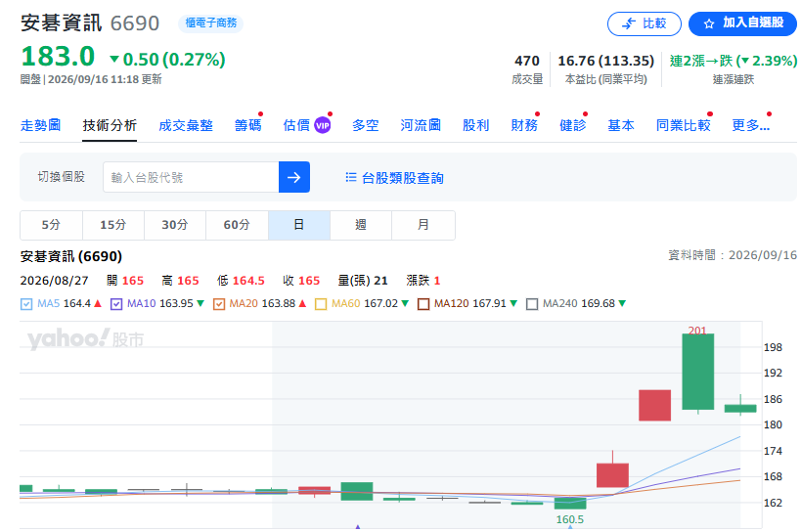Select the 月 monthly chart interval
Viewport: 801px width, 532px height.
(x=423, y=225)
